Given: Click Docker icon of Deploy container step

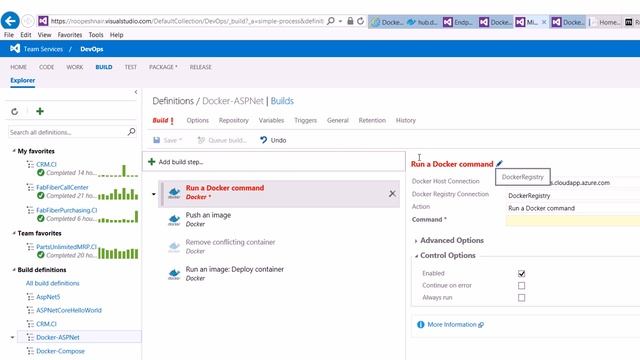Looking at the screenshot, I should click(174, 274).
